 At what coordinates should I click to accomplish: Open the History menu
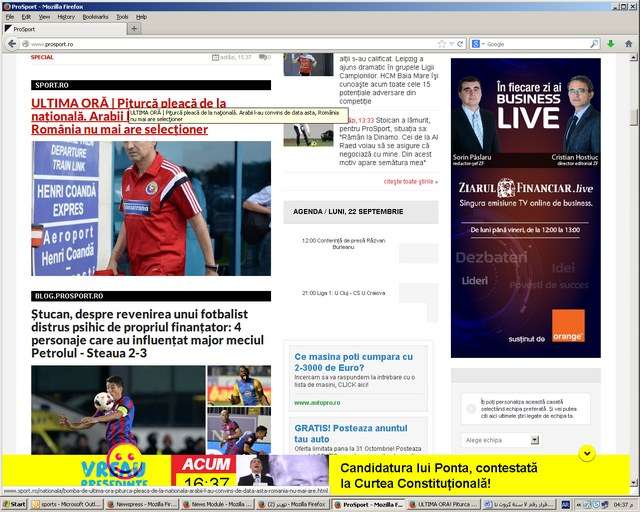point(66,17)
